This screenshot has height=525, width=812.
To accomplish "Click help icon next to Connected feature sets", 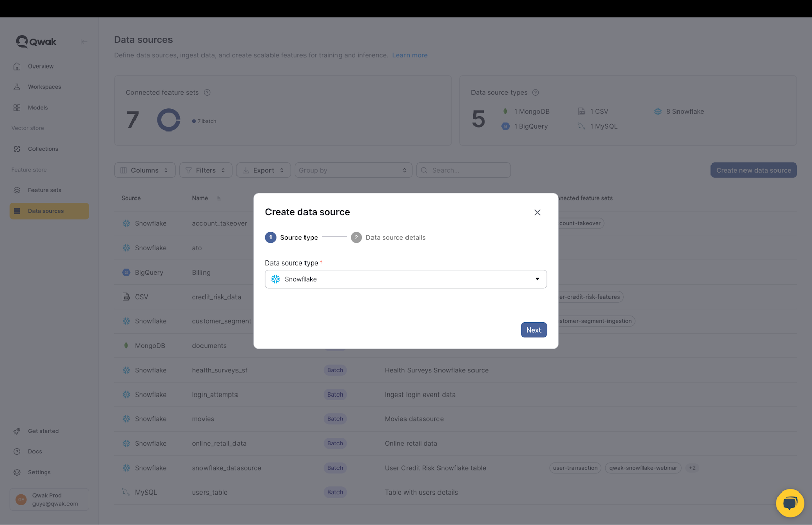I will point(207,93).
